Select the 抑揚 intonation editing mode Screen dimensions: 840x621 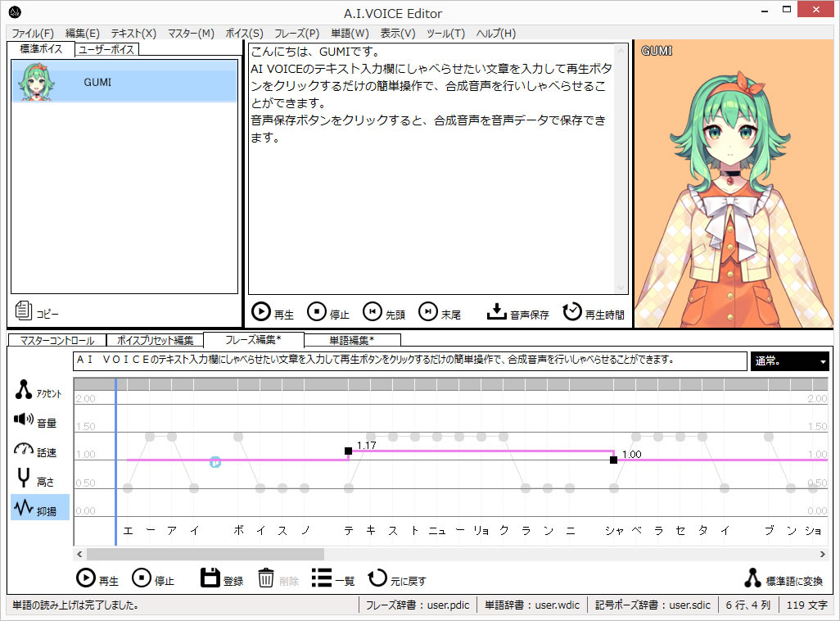pyautogui.click(x=40, y=508)
